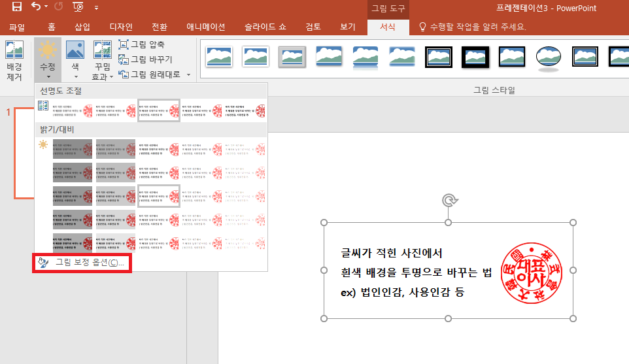Viewport: 629px width, 364px height.
Task: Click the text 글씨가 적힌 사진에서
Action: click(392, 253)
